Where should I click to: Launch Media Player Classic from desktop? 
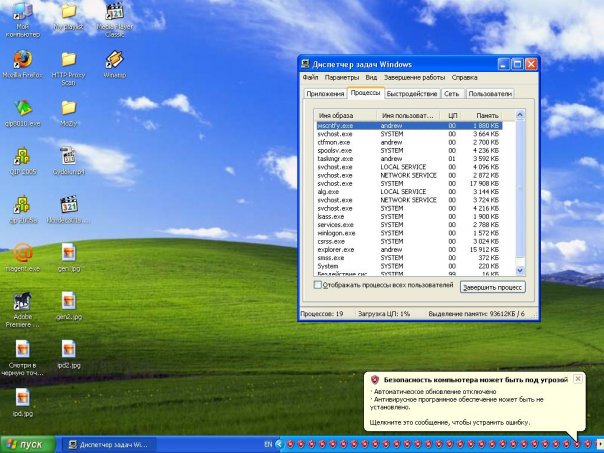click(x=114, y=12)
